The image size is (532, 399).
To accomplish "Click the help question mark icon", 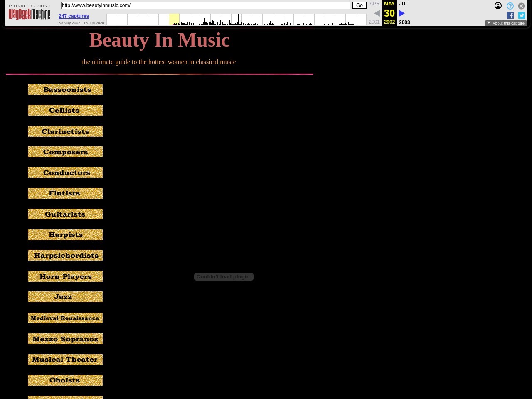I will [x=510, y=6].
